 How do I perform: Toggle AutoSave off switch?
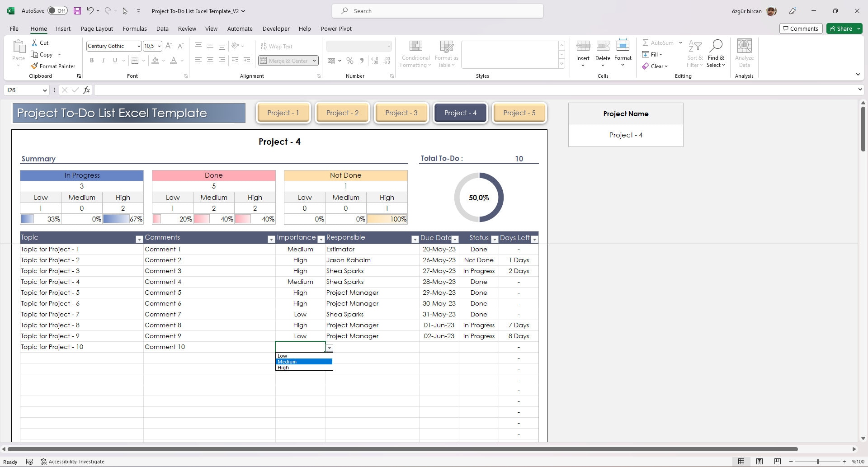click(57, 10)
